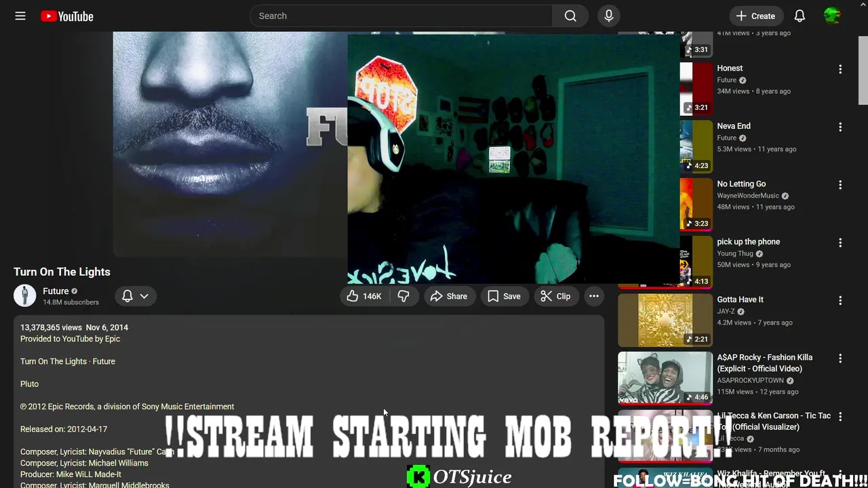Screen dimensions: 868x488
Task: Click 14.8M subscribers text
Action: (71, 302)
